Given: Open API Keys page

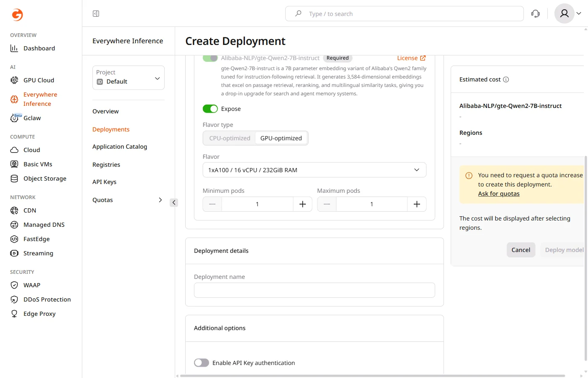Looking at the screenshot, I should [x=104, y=182].
